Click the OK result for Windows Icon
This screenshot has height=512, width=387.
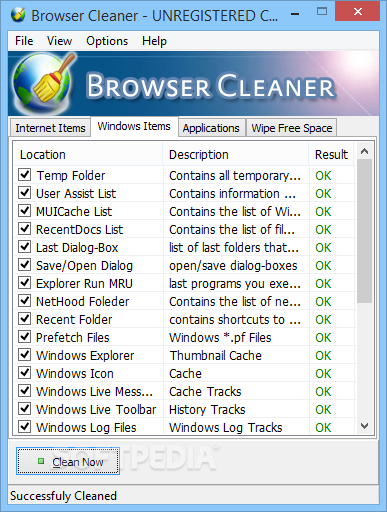coord(323,374)
